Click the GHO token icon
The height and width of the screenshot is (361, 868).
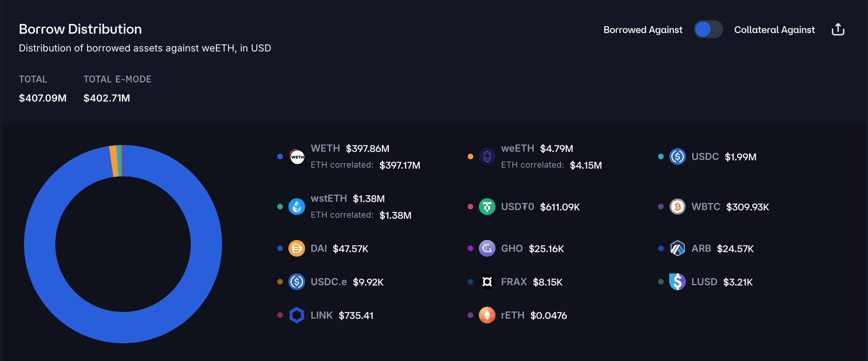click(487, 249)
